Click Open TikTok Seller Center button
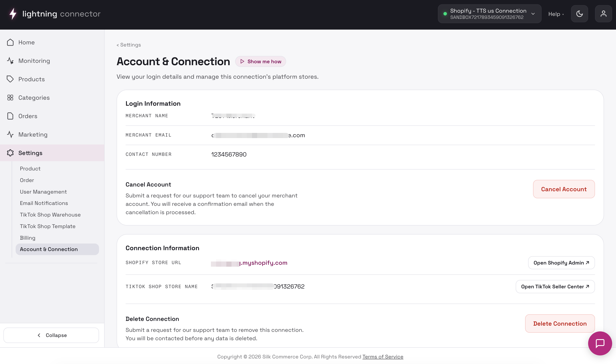 pyautogui.click(x=555, y=286)
